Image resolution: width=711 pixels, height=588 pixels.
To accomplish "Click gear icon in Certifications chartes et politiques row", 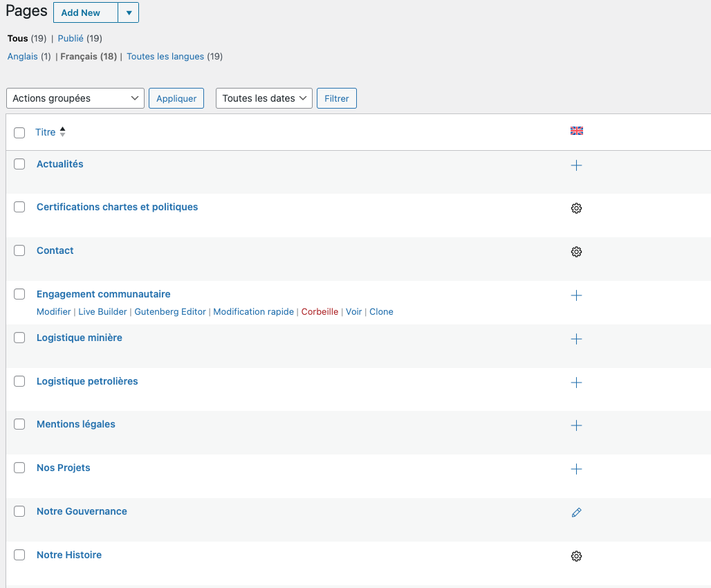I will click(576, 208).
